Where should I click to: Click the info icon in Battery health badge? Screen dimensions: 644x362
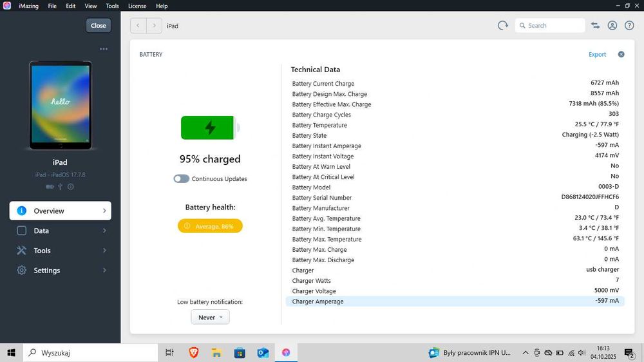coord(187,226)
